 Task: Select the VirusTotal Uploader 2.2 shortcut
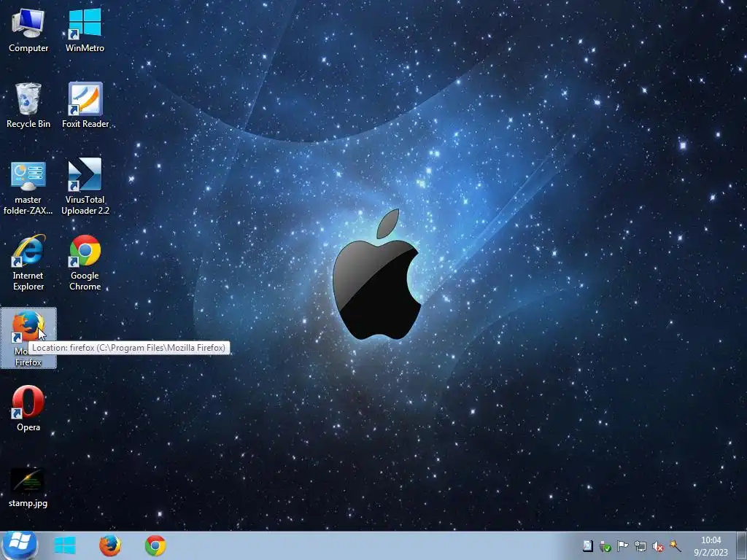point(85,186)
